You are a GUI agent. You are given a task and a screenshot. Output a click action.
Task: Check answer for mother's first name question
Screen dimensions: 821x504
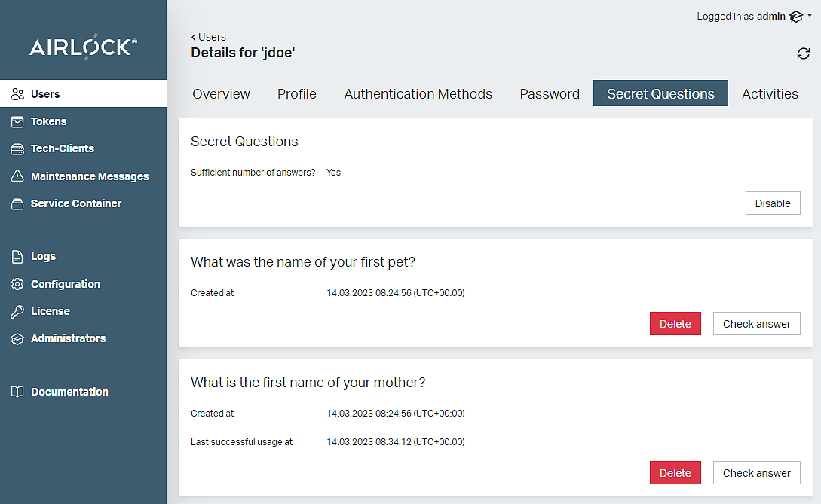(x=756, y=473)
